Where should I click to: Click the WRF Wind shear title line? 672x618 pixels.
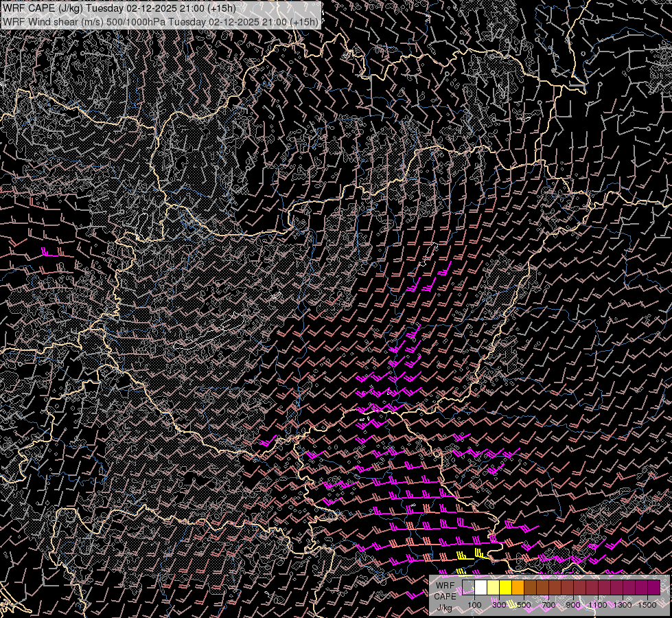pos(161,22)
